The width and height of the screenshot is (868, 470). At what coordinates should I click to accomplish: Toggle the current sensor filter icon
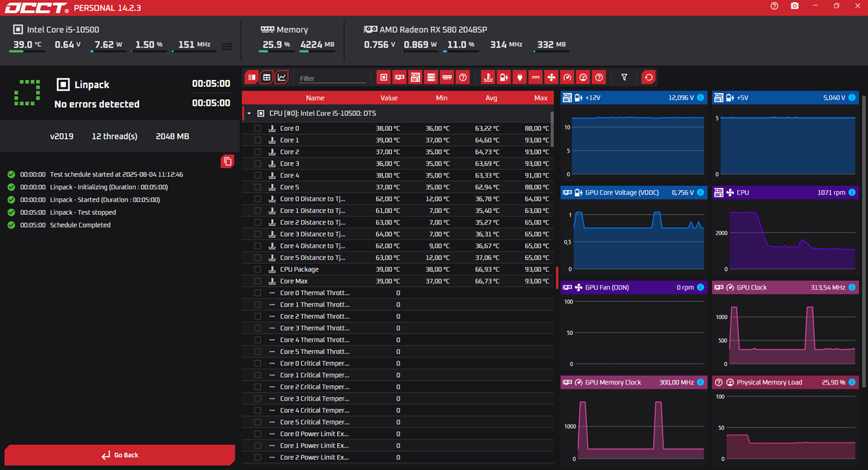point(536,77)
